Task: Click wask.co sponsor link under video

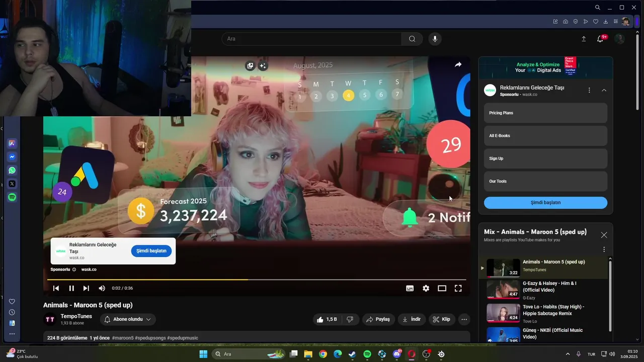Action: point(89,269)
